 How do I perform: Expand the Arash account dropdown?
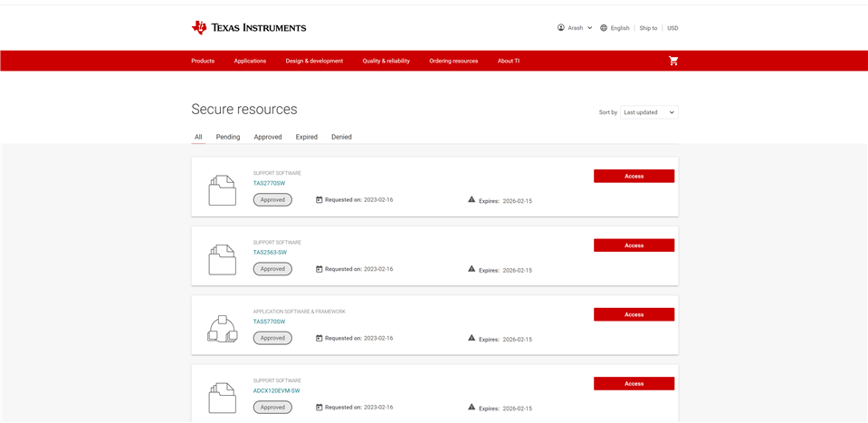click(x=589, y=28)
